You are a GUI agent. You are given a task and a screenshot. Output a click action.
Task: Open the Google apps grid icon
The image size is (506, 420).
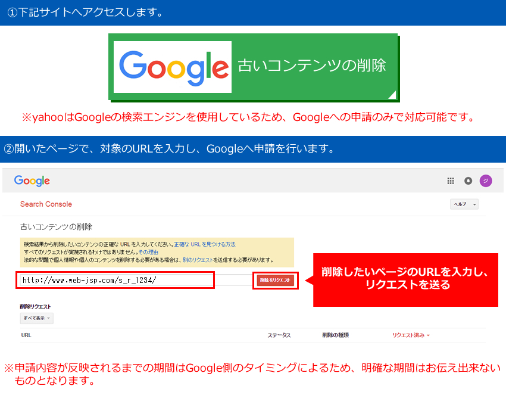pos(451,181)
